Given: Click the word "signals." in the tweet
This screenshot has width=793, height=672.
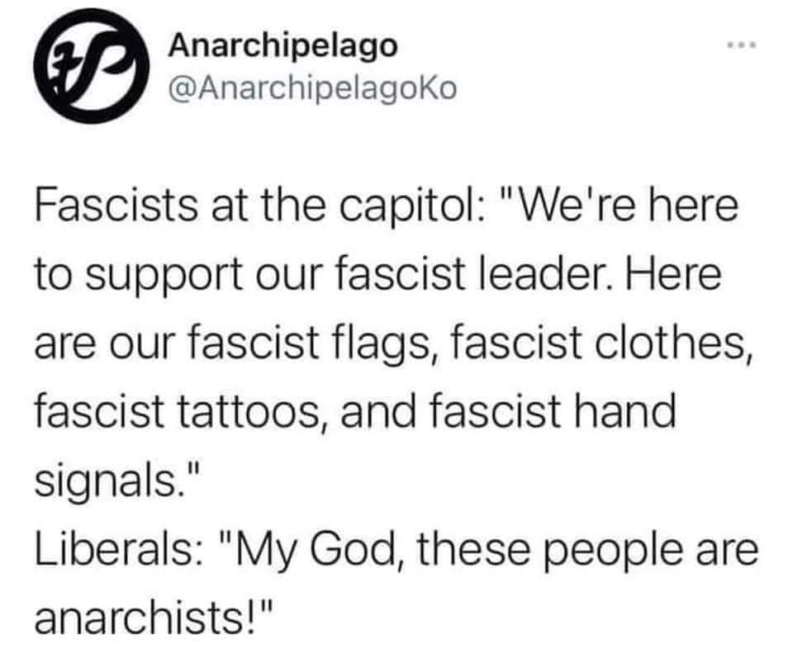Looking at the screenshot, I should [110, 481].
